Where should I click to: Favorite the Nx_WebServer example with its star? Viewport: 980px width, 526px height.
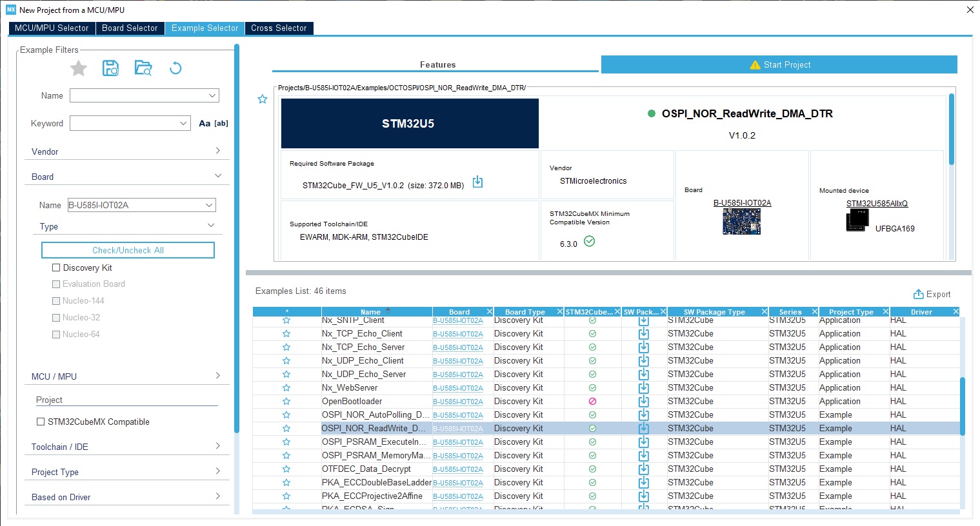point(286,388)
